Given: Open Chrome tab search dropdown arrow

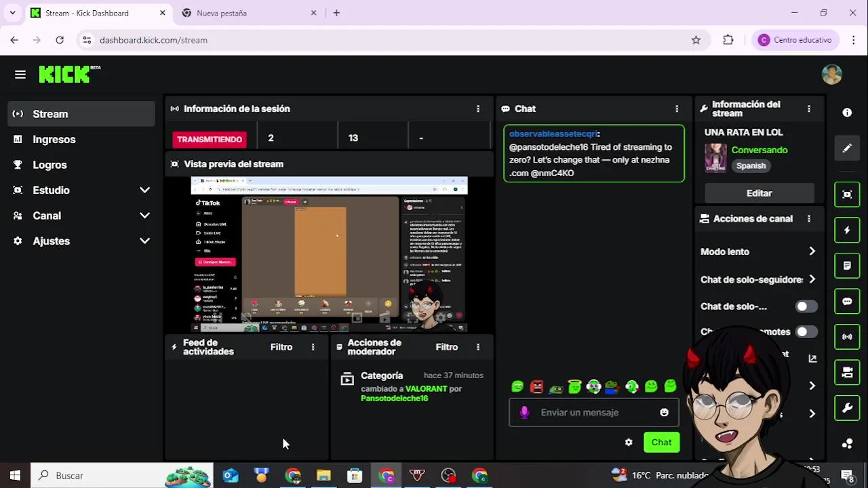Looking at the screenshot, I should tap(12, 13).
